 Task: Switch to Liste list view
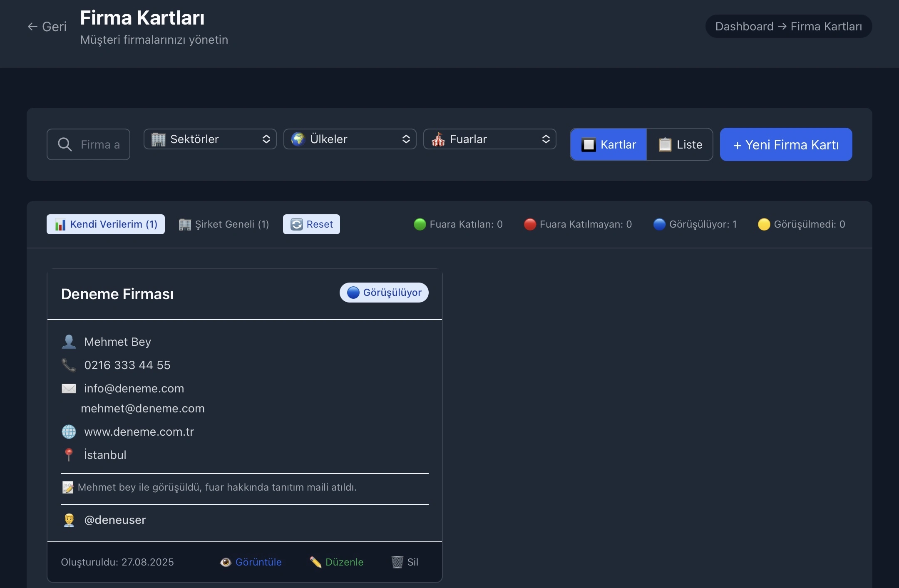pos(680,144)
